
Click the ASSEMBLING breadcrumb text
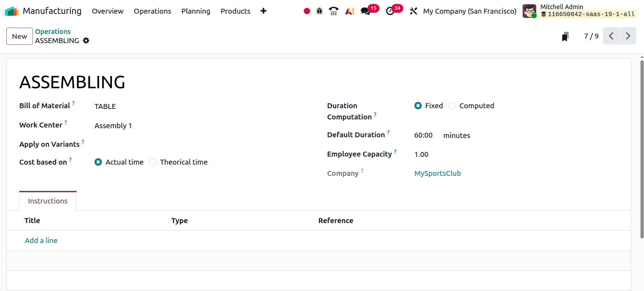[57, 41]
